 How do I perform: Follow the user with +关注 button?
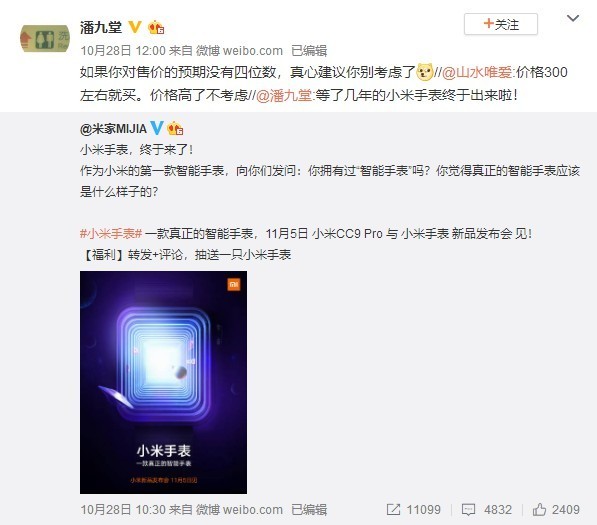coord(501,24)
